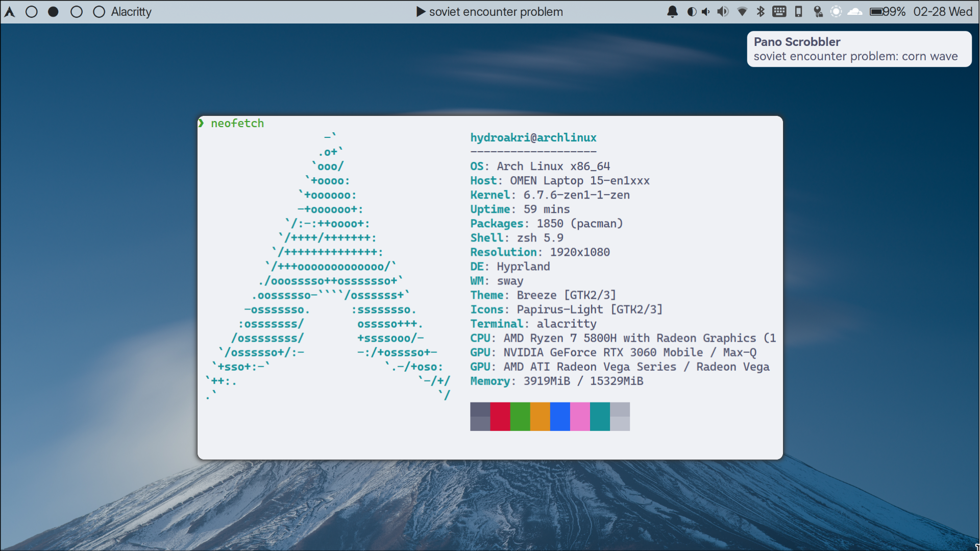Click the red color block
Screen dimensions: 980x551
(500, 416)
